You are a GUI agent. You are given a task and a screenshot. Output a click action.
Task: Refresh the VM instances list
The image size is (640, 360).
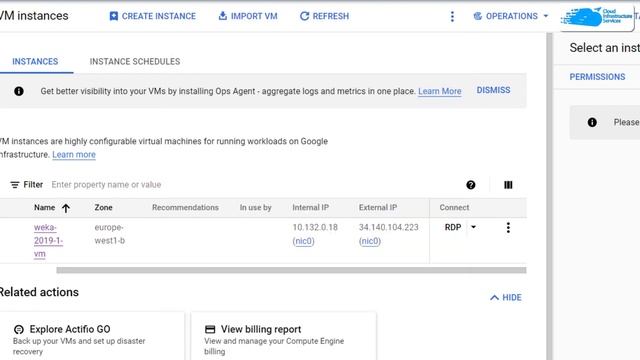tap(324, 16)
